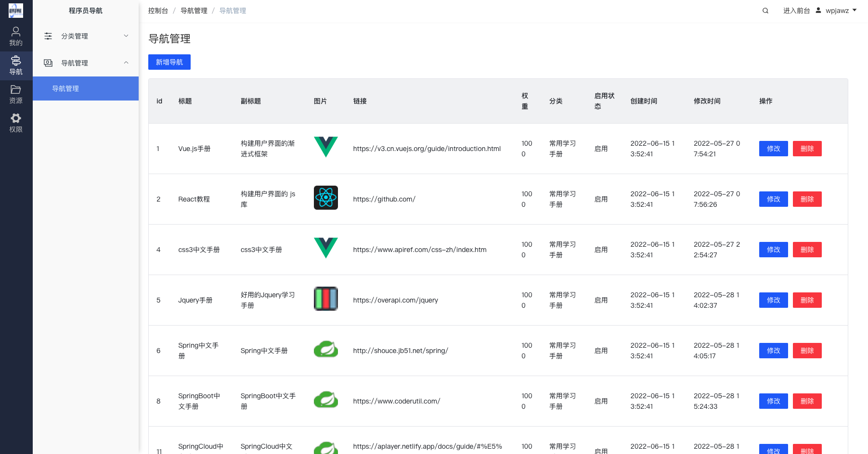This screenshot has height=454, width=868.
Task: Open the Jquery手册 row image
Action: tap(326, 299)
